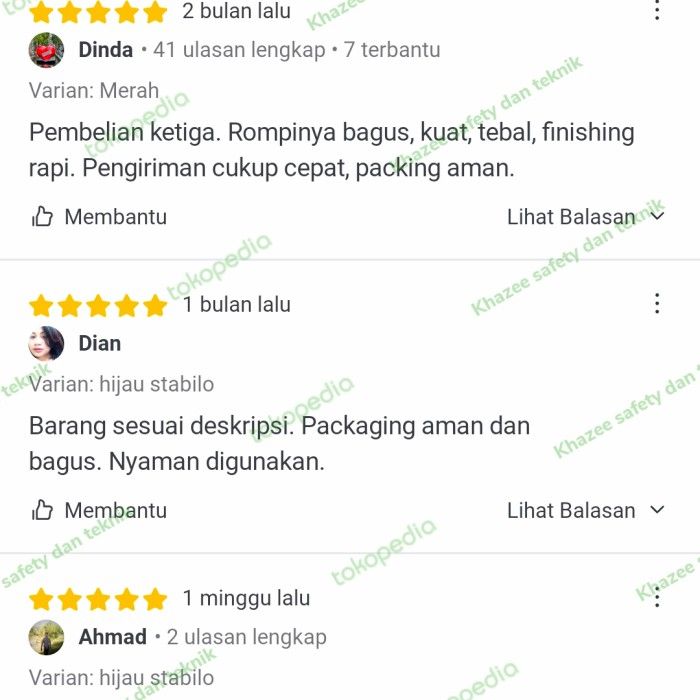Expand Lihat Balasan on Dian's review

click(x=586, y=510)
